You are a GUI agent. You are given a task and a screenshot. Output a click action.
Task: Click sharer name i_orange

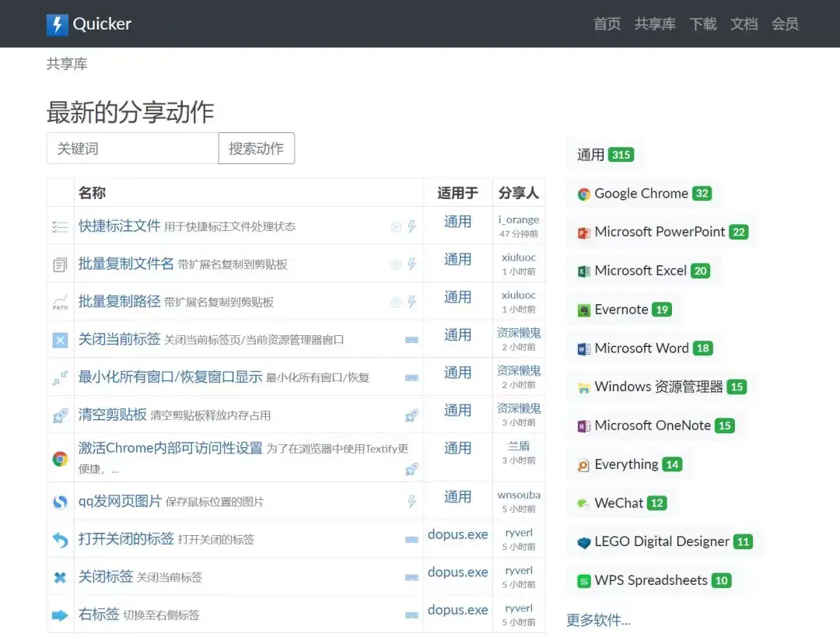(519, 219)
